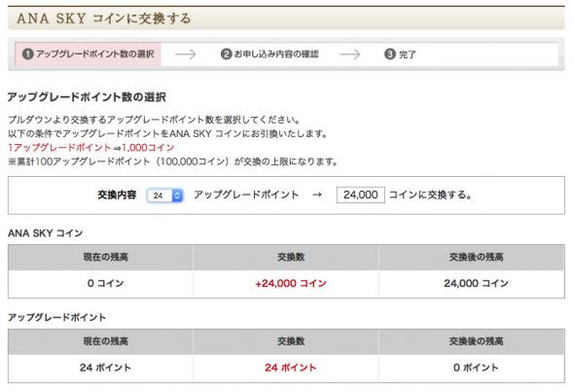Select step 1 アップグレードポイント数の選択 tab
Viewport: 574px width, 392px height.
[88, 54]
